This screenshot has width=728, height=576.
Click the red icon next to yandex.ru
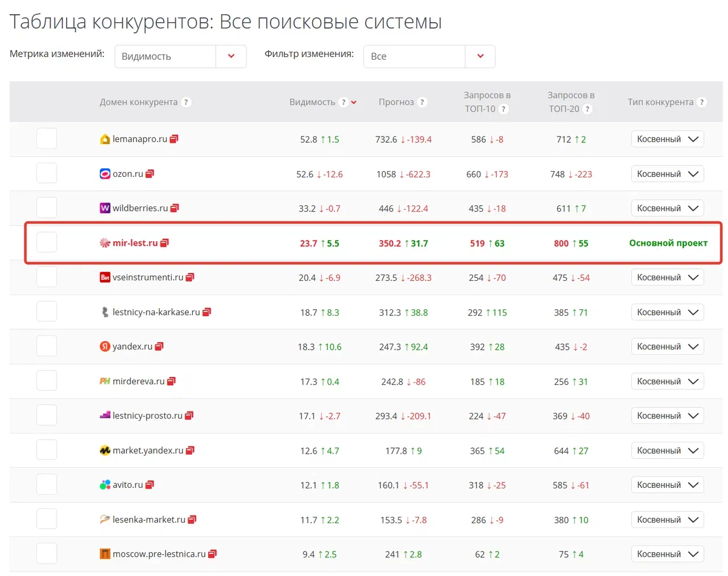(159, 346)
